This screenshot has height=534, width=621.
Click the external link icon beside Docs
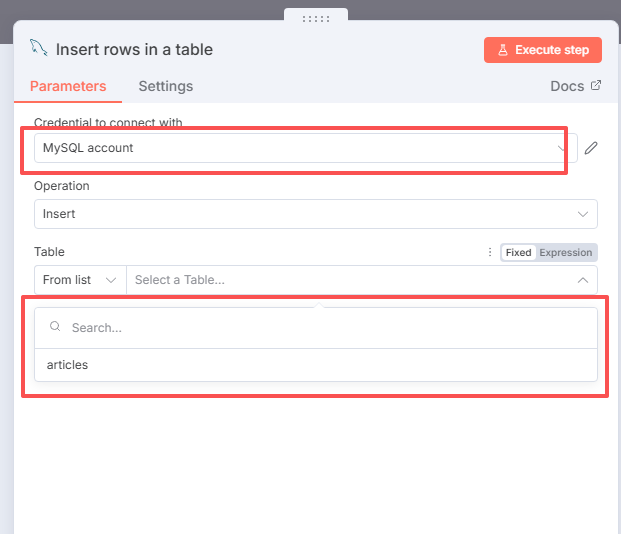tap(596, 86)
